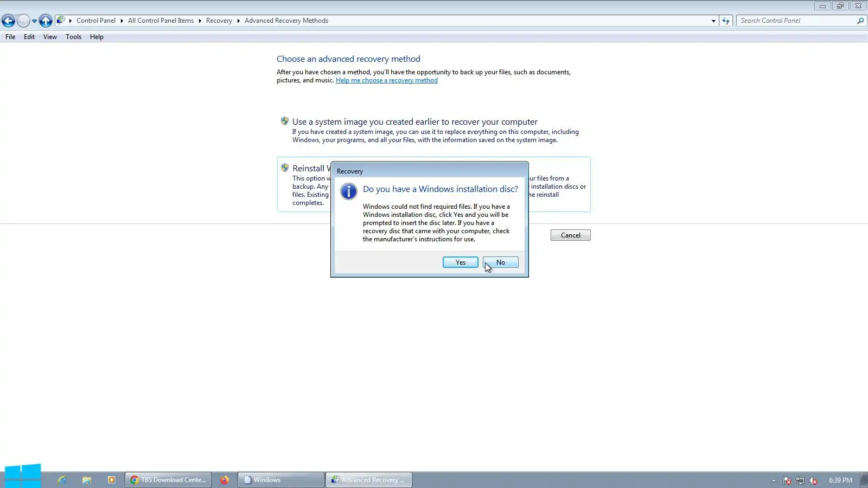Refresh the Control Panel page

click(x=726, y=21)
